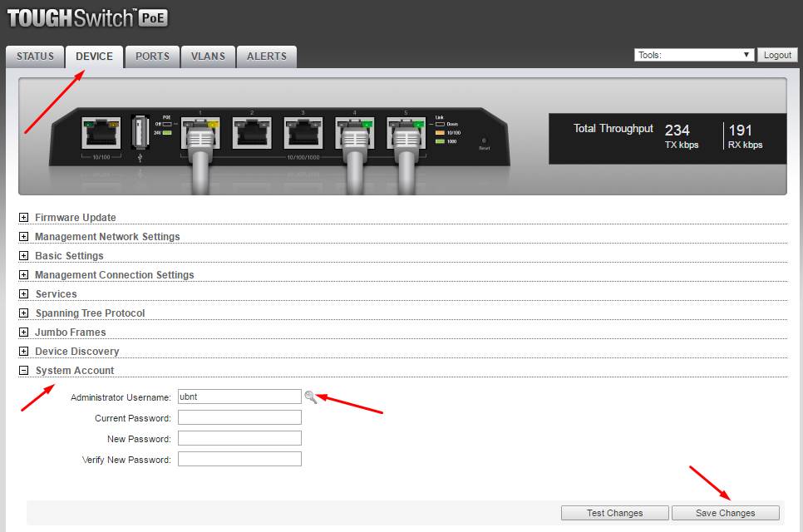Log out using the Logout button
This screenshot has height=532, width=803.
777,55
